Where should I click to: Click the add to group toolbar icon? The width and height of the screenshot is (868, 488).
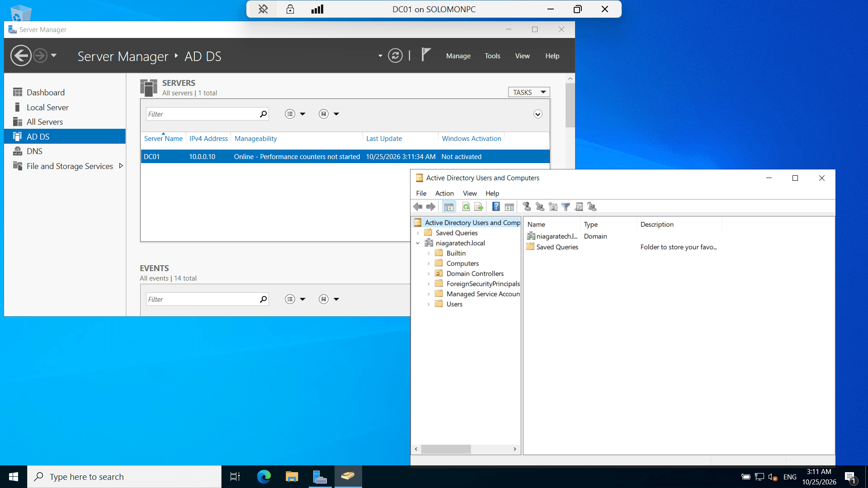[x=592, y=207]
